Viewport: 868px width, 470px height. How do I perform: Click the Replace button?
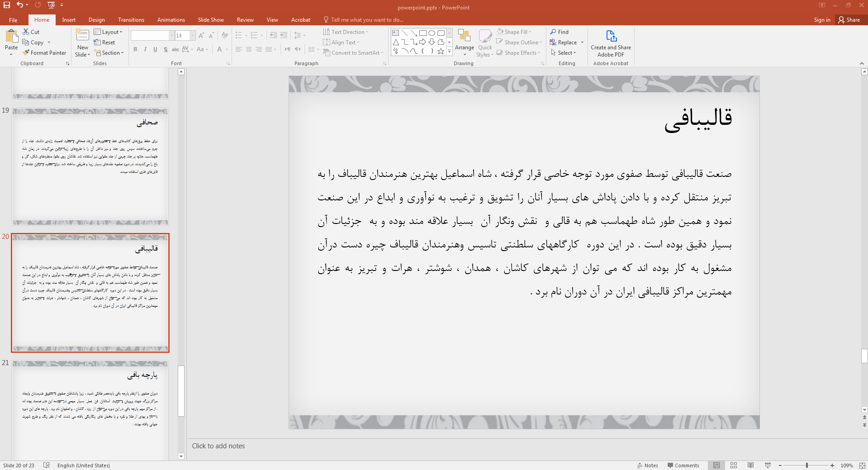click(x=563, y=42)
